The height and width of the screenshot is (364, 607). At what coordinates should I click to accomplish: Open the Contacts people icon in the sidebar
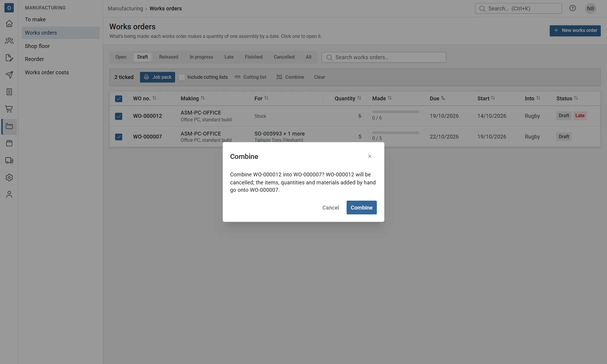pos(9,41)
